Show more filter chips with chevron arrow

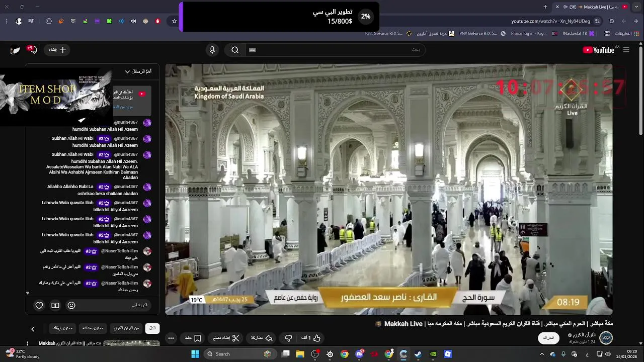(33, 329)
